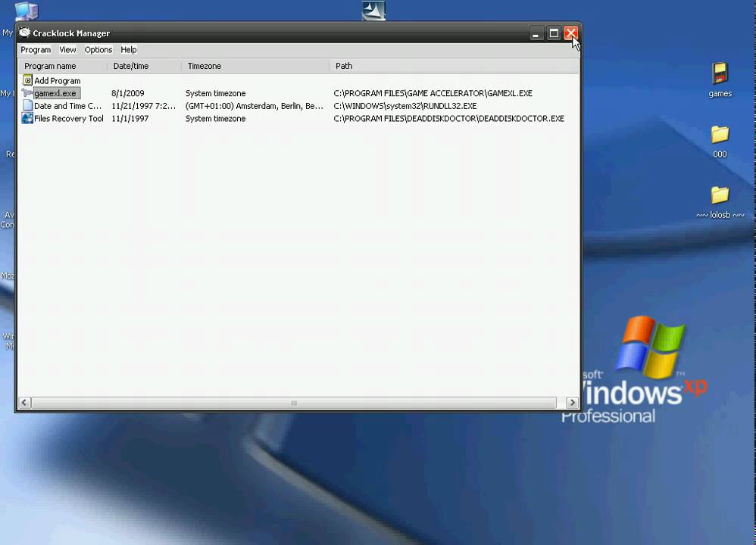The width and height of the screenshot is (756, 545).
Task: Select the Date and Time C... entry
Action: pos(68,105)
